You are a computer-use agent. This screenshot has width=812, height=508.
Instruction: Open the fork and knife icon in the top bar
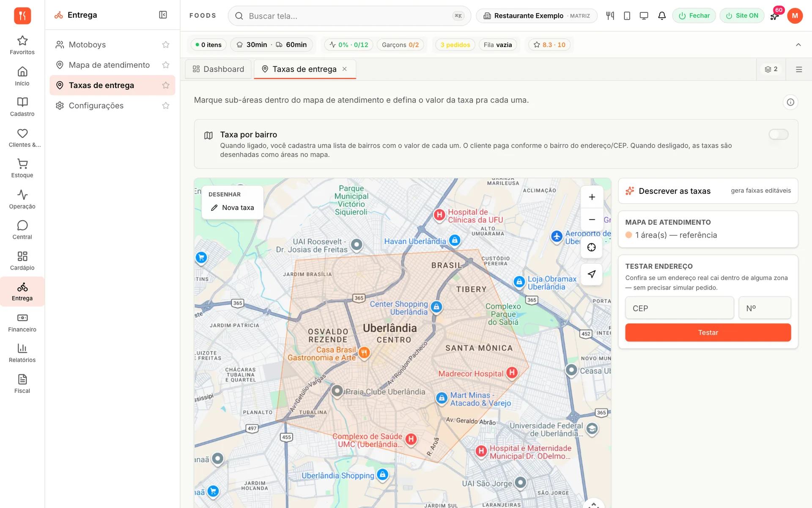[610, 16]
